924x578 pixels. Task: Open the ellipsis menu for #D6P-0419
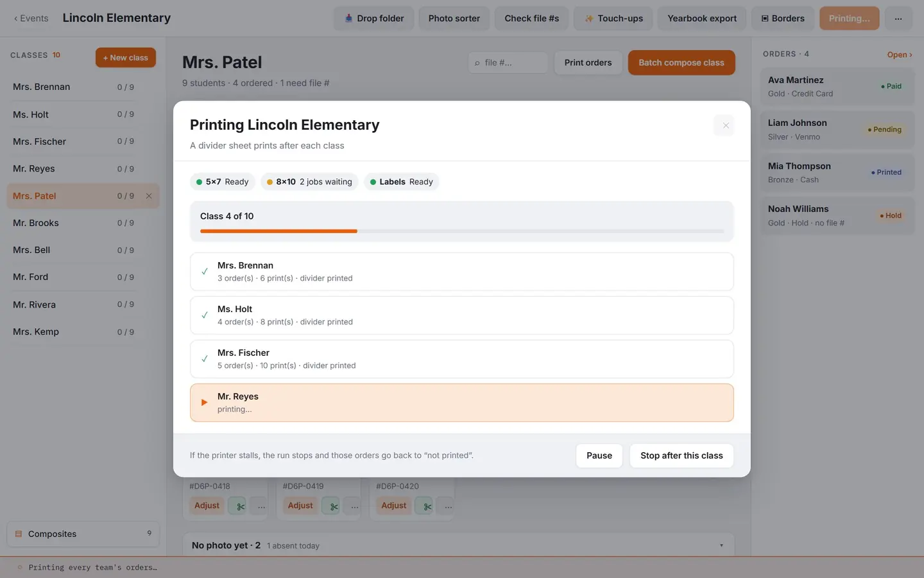click(355, 506)
